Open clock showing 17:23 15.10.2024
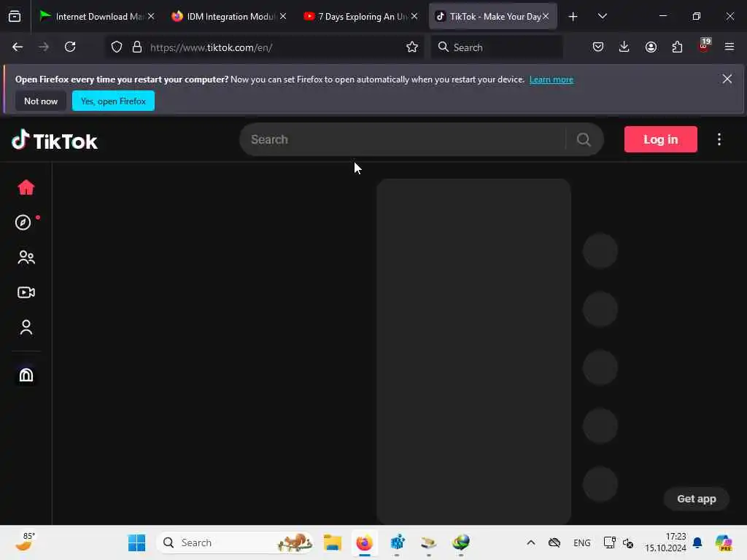 coord(665,542)
